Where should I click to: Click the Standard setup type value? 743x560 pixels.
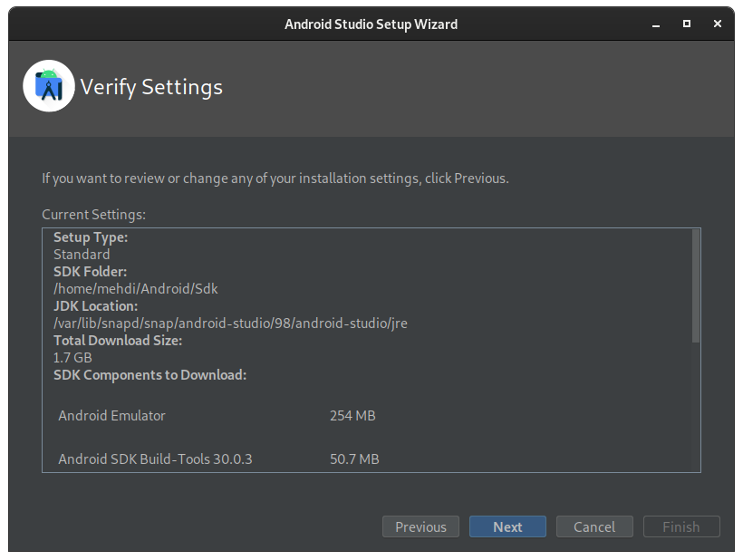click(82, 255)
